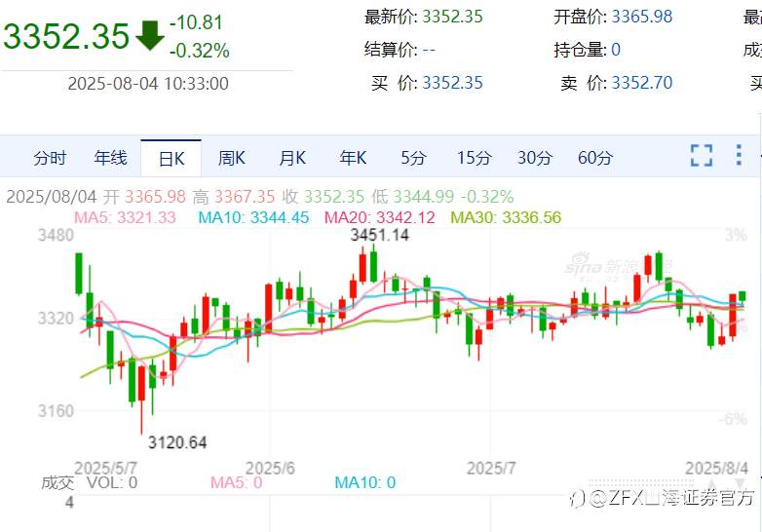Image resolution: width=762 pixels, height=532 pixels.
Task: Click the 买价 3352.35 value
Action: coord(452,83)
